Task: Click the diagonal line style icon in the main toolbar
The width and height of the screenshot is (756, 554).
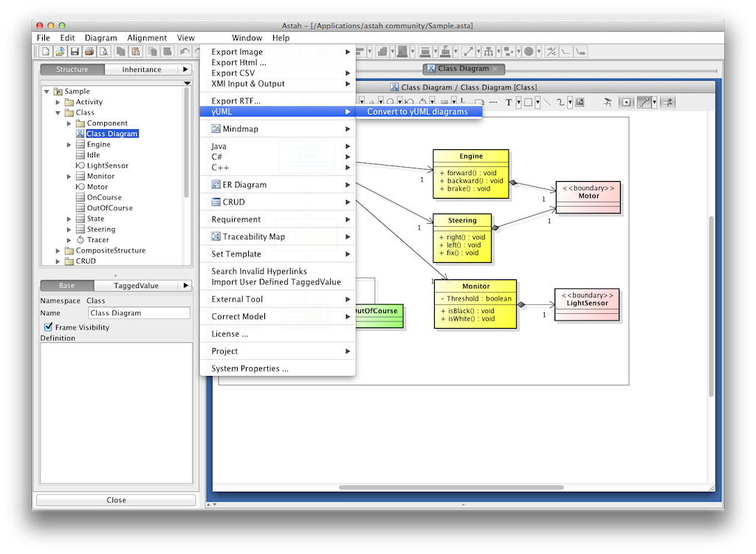Action: coord(468,51)
